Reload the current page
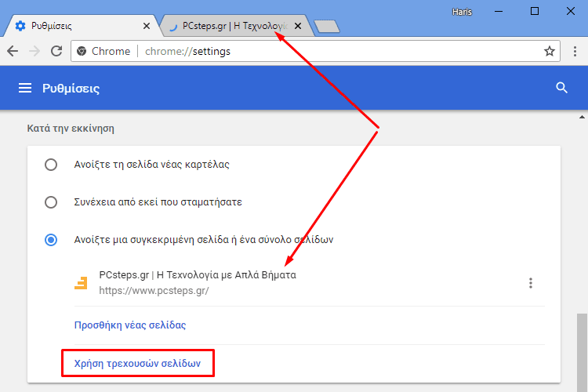Screen dimensions: 588x392 point(56,51)
